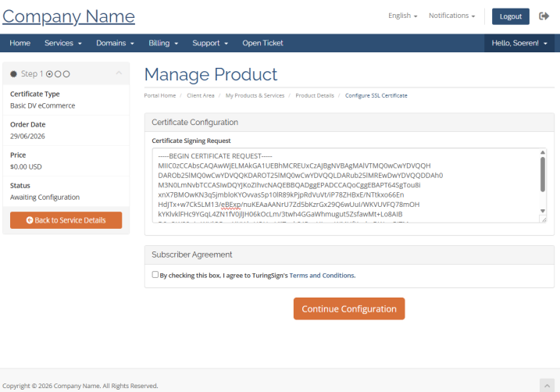Click the Logout button

[510, 16]
